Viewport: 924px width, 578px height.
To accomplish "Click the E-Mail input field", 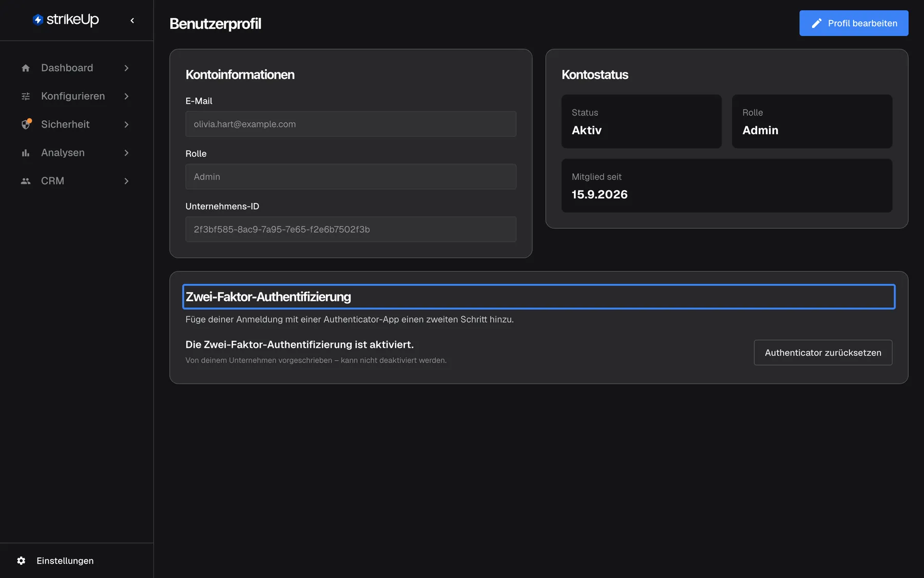I will pos(351,124).
